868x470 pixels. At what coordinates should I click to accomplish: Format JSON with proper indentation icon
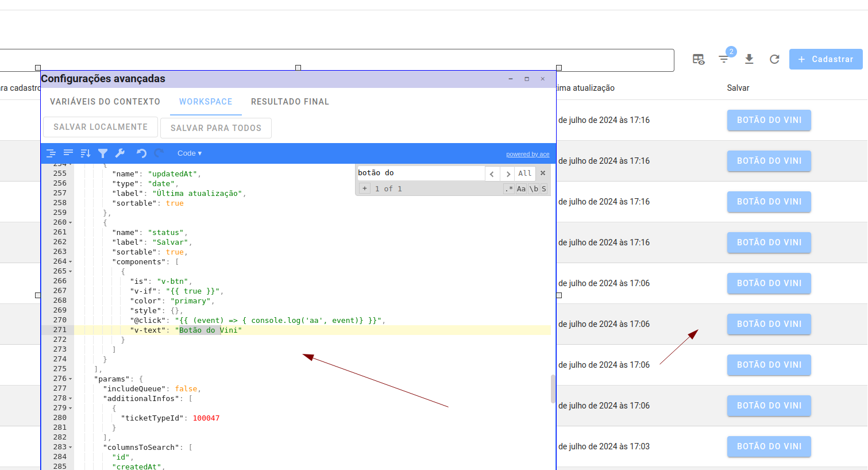[x=51, y=153]
